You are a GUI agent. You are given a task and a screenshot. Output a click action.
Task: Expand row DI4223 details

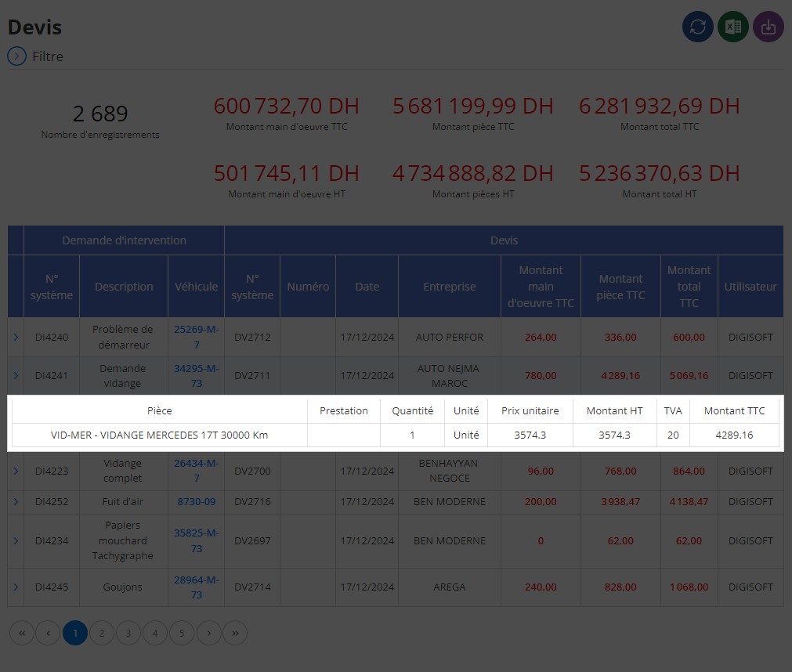coord(16,471)
